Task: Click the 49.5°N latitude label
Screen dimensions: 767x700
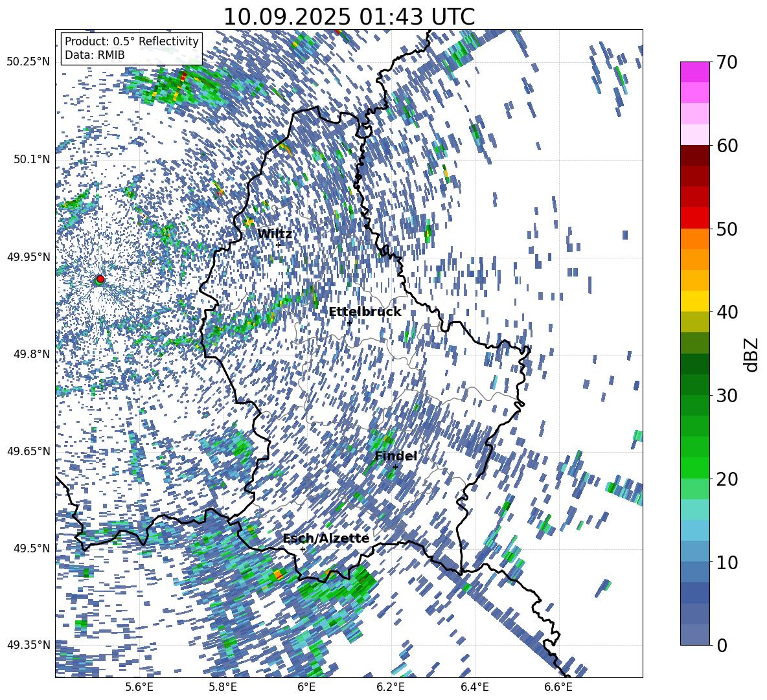Action: [32, 548]
